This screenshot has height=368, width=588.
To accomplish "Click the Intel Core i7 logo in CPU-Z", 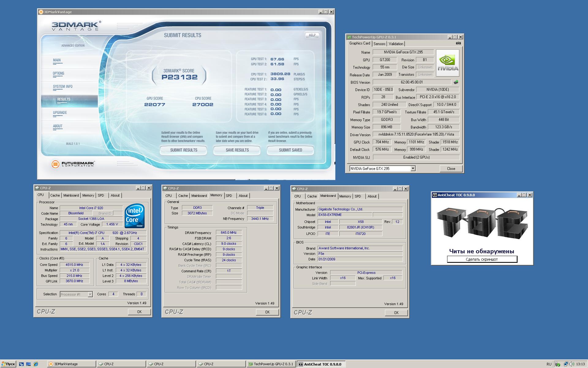I will [134, 217].
